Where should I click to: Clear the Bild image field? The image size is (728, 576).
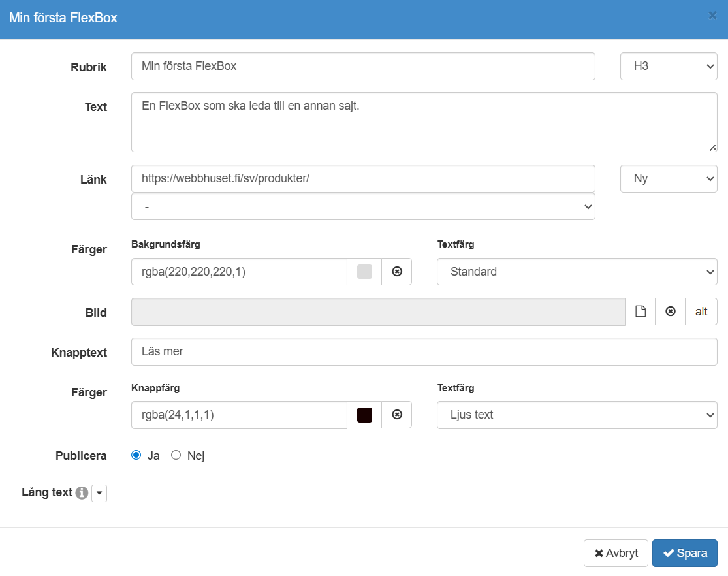click(x=670, y=312)
